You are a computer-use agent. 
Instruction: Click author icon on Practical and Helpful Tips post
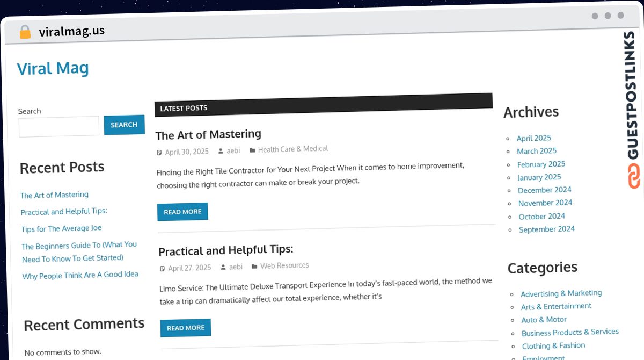click(x=223, y=268)
